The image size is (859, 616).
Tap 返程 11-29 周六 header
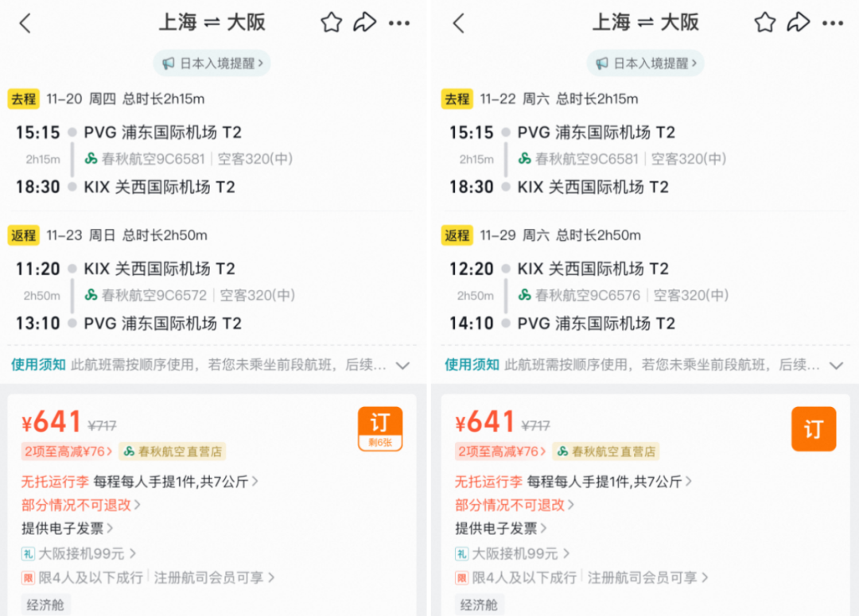tap(542, 235)
